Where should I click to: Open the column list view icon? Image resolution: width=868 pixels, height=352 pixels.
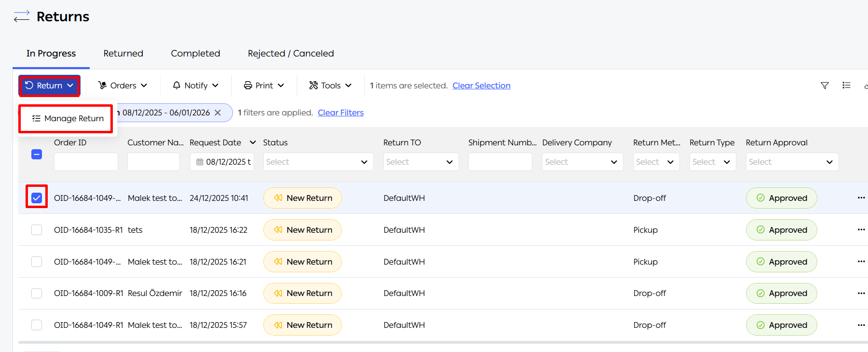click(846, 85)
